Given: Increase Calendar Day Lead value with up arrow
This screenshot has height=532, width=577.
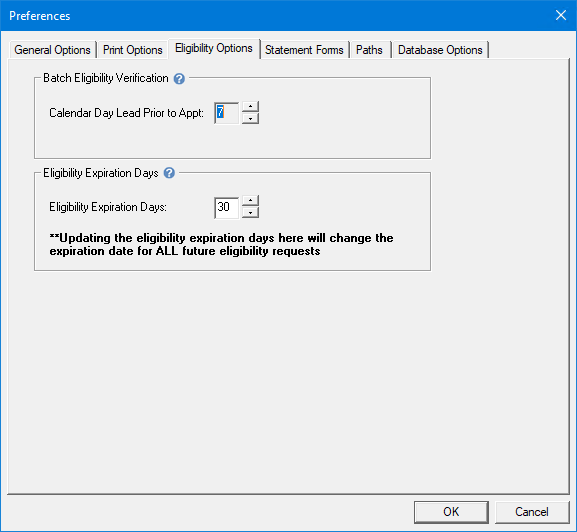Looking at the screenshot, I should coord(250,107).
